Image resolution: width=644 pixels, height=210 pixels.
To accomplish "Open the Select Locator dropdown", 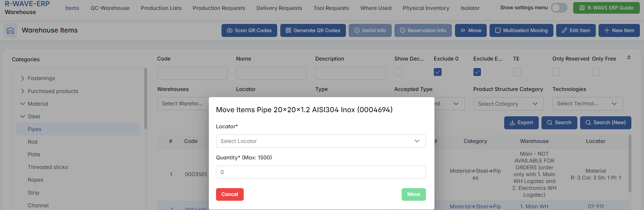I will coord(321,141).
